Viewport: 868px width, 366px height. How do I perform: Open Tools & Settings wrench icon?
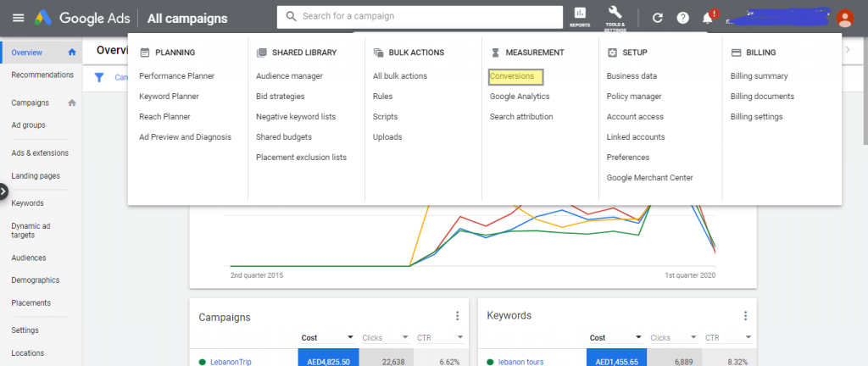coord(616,16)
